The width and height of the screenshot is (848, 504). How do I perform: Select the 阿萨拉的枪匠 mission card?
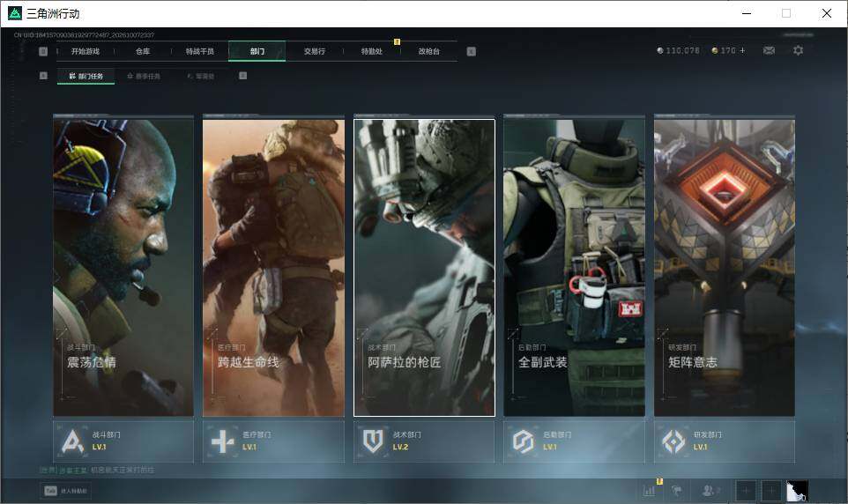(x=424, y=268)
